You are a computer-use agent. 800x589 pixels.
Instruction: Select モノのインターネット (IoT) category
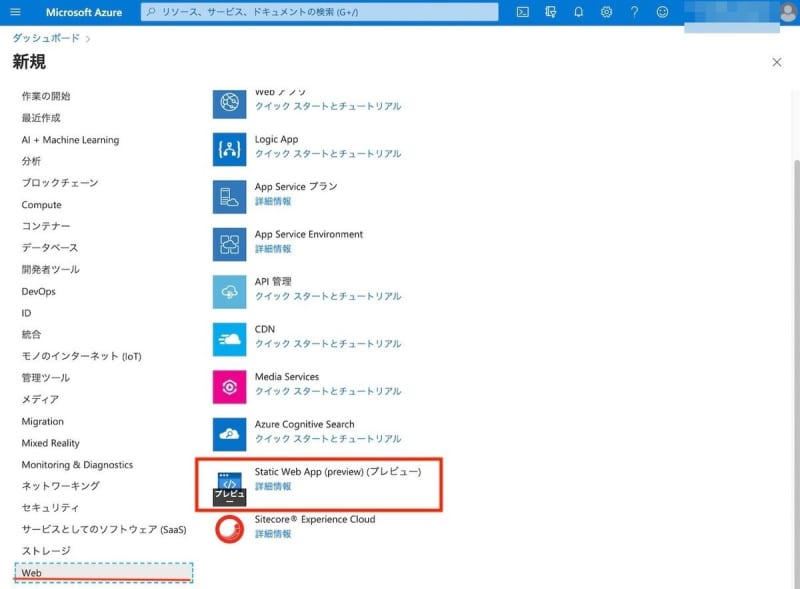coord(81,356)
